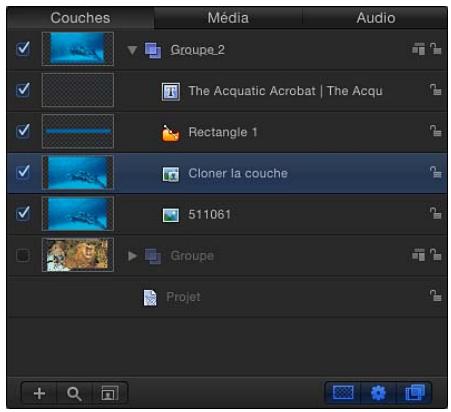Collapse the Groupe 2 disclosure triangle
The height and width of the screenshot is (412, 451).
132,50
